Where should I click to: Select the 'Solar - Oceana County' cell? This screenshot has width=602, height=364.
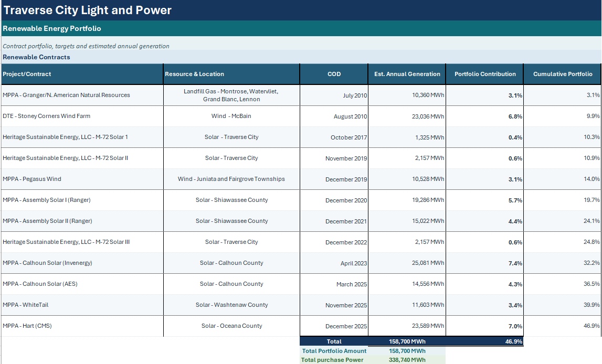pos(231,326)
